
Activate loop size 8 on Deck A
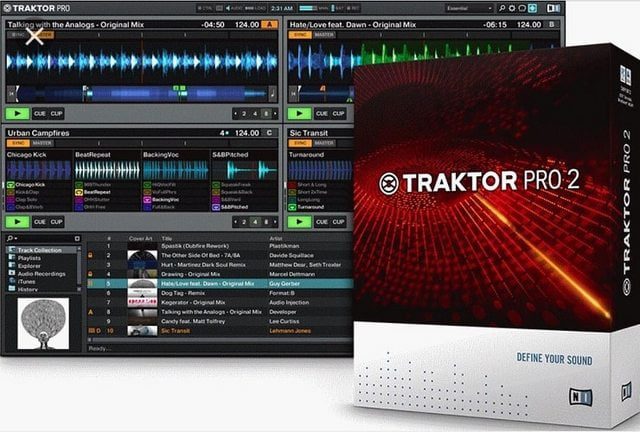click(x=266, y=114)
